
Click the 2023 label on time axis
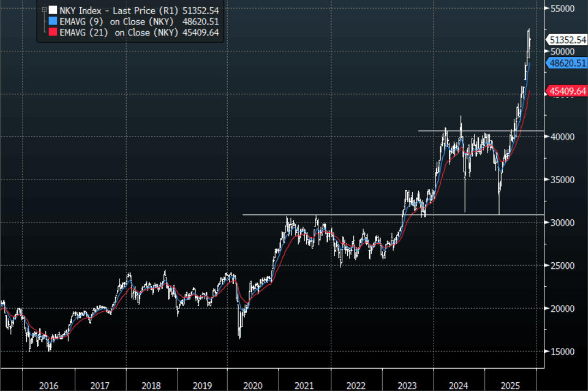(x=407, y=385)
